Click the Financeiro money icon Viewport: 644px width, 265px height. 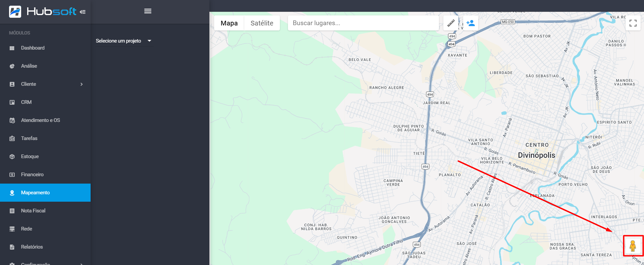12,175
